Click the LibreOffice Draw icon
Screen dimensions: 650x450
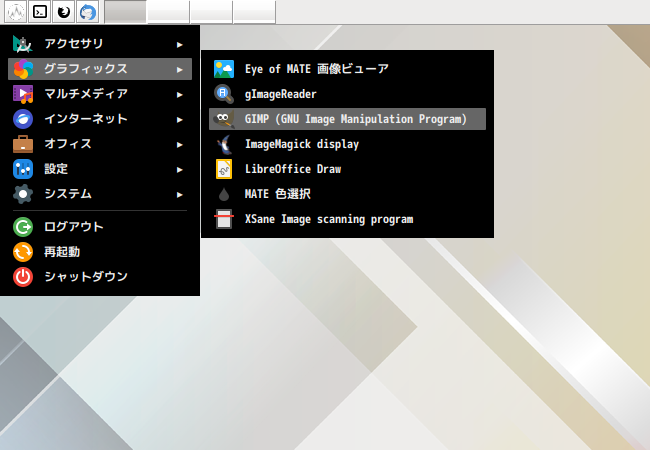[x=224, y=169]
